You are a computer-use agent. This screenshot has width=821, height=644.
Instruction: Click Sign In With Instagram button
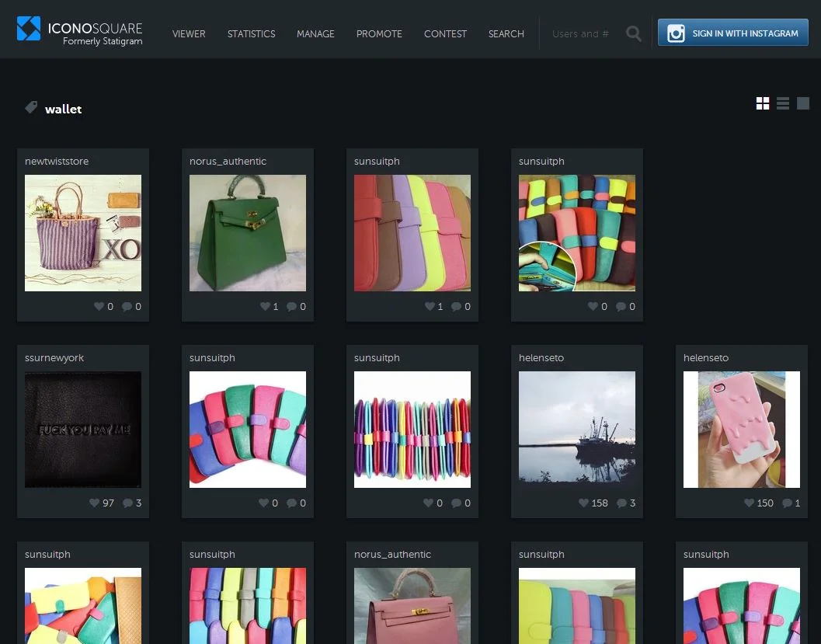click(x=733, y=33)
